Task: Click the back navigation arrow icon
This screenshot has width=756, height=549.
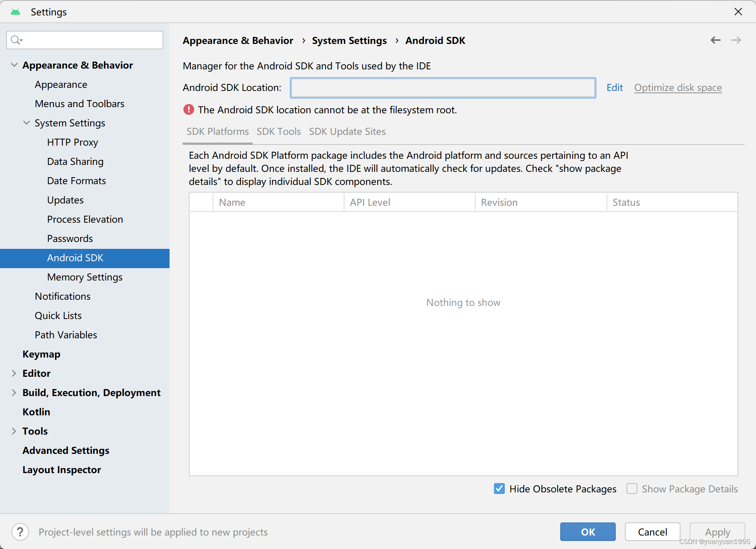Action: coord(715,40)
